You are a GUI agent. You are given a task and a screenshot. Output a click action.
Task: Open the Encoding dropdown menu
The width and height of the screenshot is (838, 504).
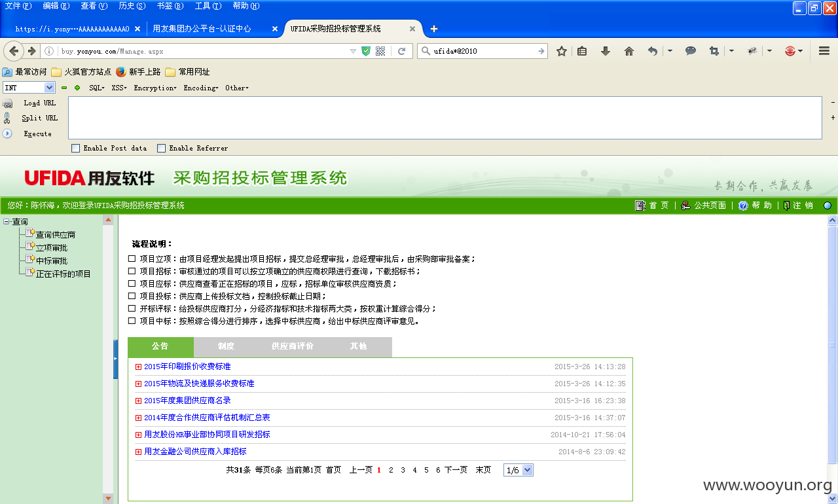(x=200, y=88)
